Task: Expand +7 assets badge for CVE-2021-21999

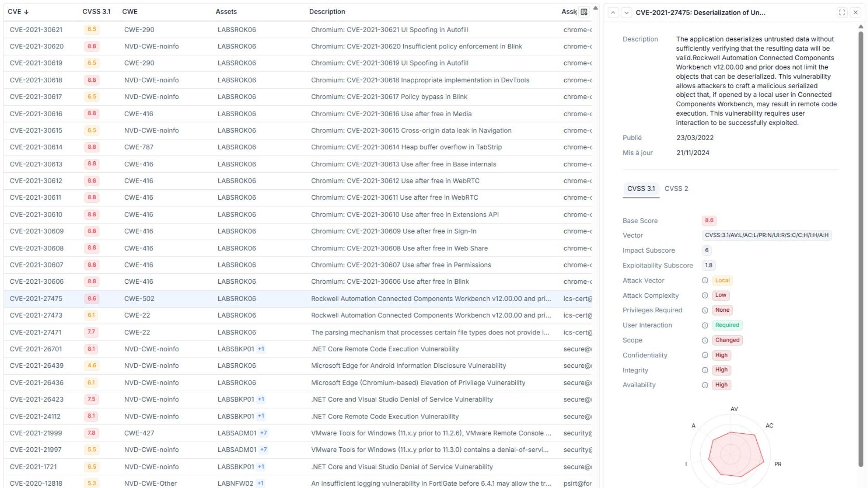Action: (264, 433)
